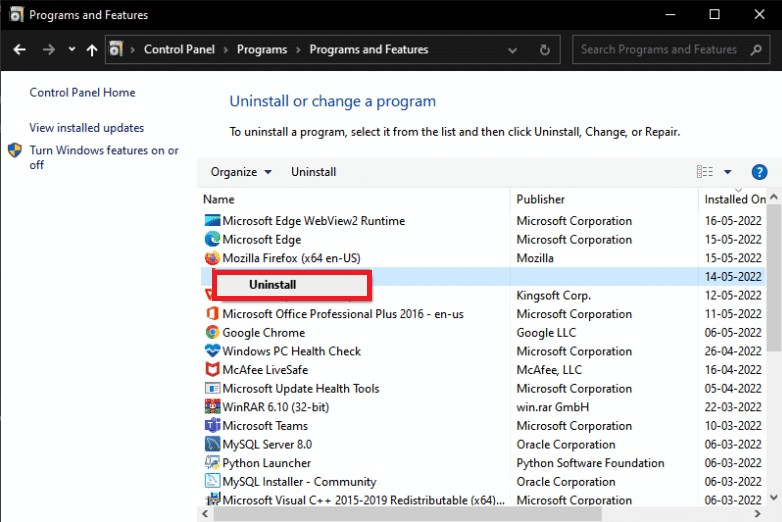Screen dimensions: 782x522
Task: Select the Google Chrome row name
Action: pos(263,333)
